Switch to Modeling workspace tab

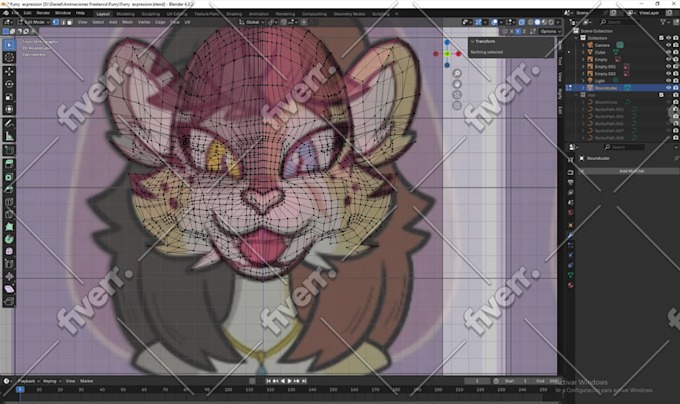point(125,14)
